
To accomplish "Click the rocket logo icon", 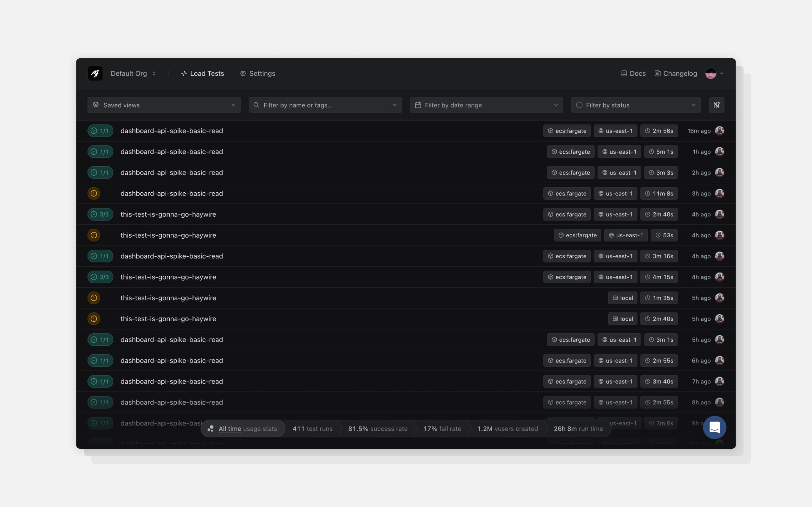I will tap(95, 74).
